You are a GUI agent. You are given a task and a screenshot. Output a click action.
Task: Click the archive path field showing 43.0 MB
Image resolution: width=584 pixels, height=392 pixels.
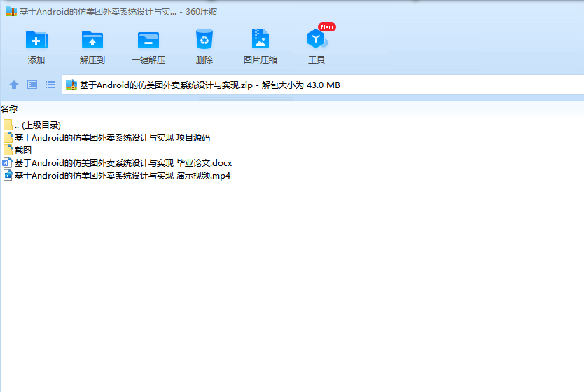pos(323,85)
